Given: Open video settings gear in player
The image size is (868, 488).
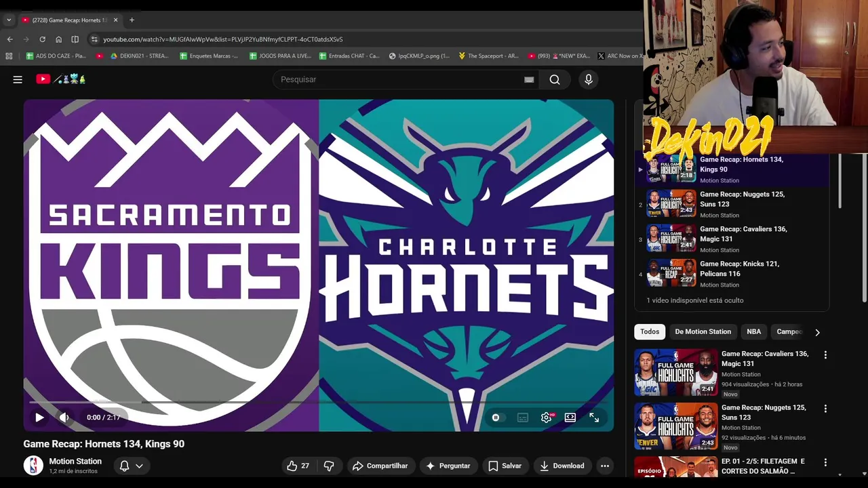Looking at the screenshot, I should click(x=547, y=418).
